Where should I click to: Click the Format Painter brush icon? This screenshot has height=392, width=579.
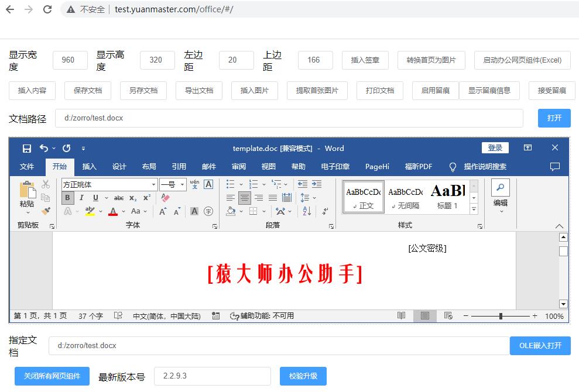click(x=46, y=211)
